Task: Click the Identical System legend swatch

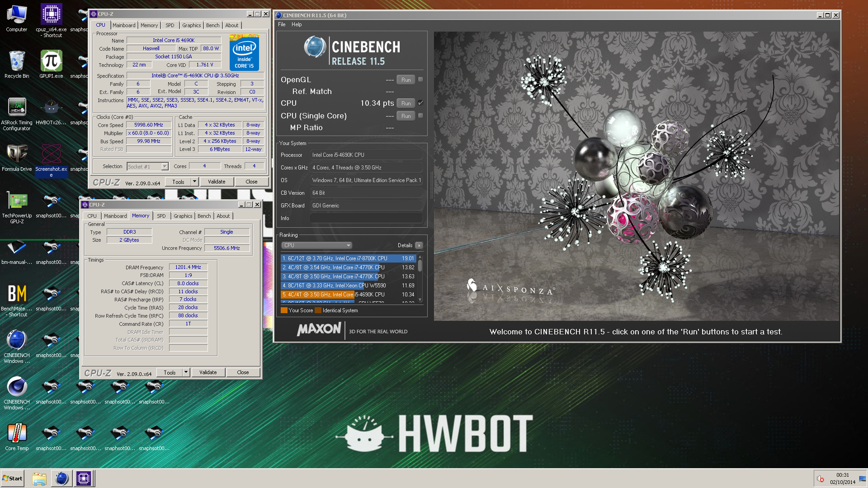Action: (x=318, y=310)
